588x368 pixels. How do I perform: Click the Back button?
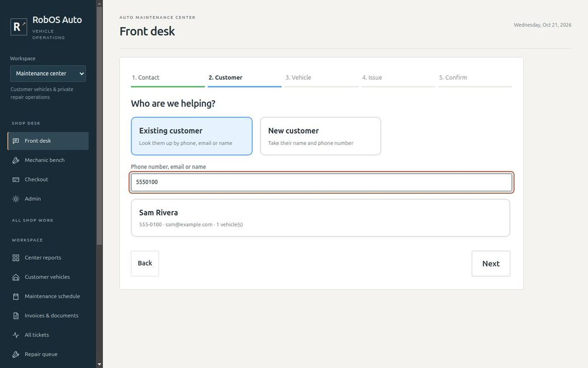(x=145, y=264)
